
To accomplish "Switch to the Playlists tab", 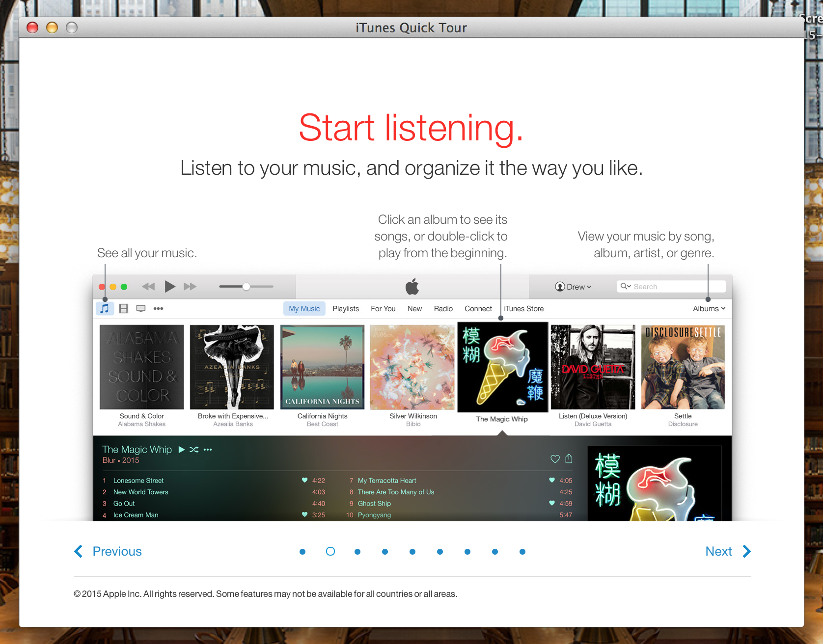I will coord(346,309).
